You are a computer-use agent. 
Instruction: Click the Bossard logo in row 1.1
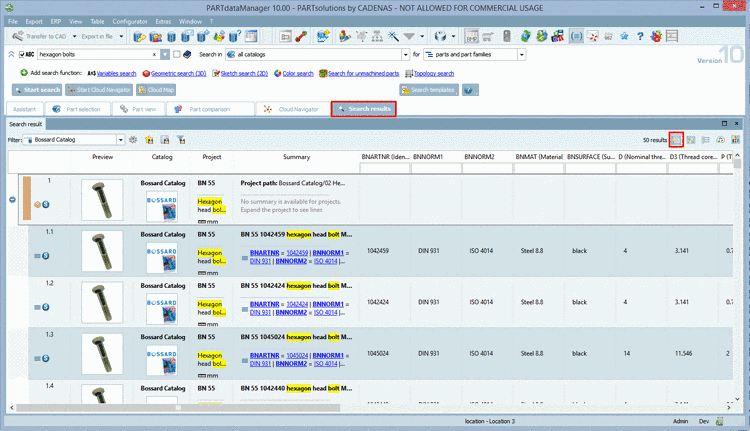(162, 257)
